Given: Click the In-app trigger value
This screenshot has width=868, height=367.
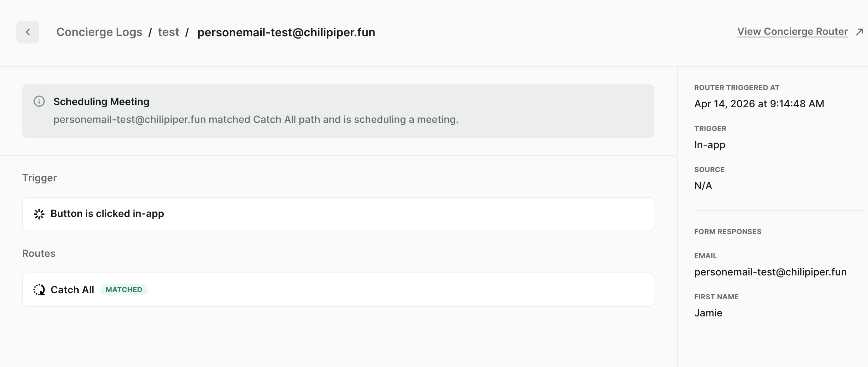Looking at the screenshot, I should click(x=710, y=145).
